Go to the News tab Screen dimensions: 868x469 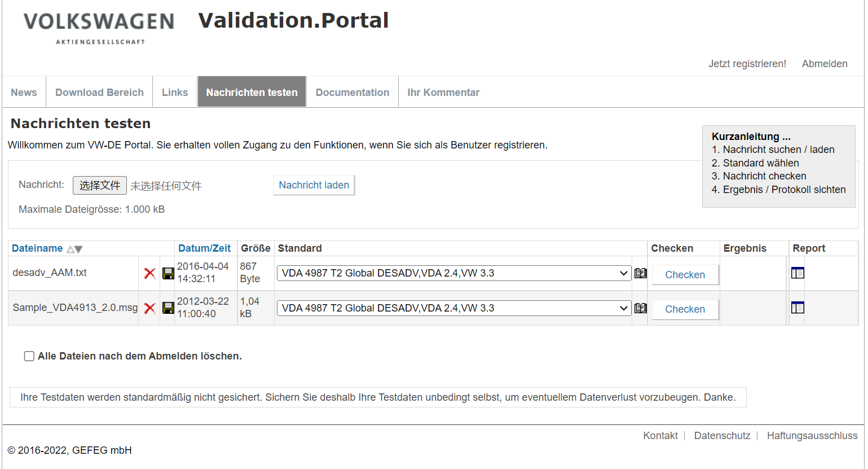(x=24, y=93)
